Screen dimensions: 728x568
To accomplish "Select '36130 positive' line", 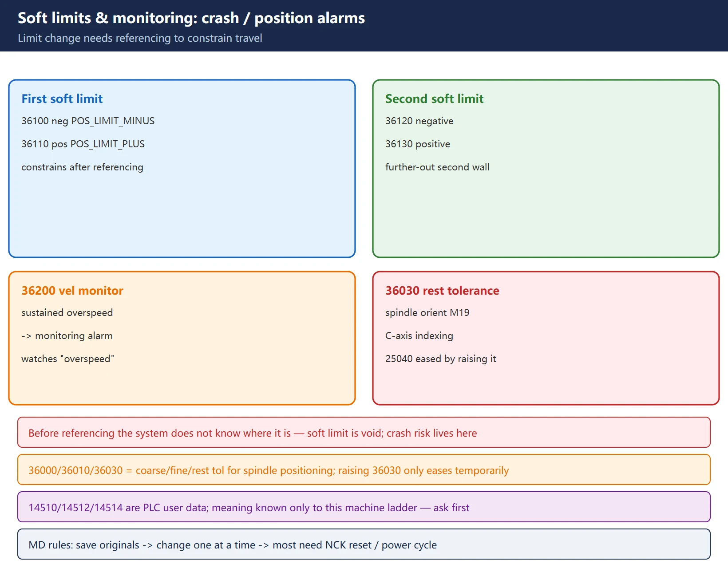I will pos(417,144).
